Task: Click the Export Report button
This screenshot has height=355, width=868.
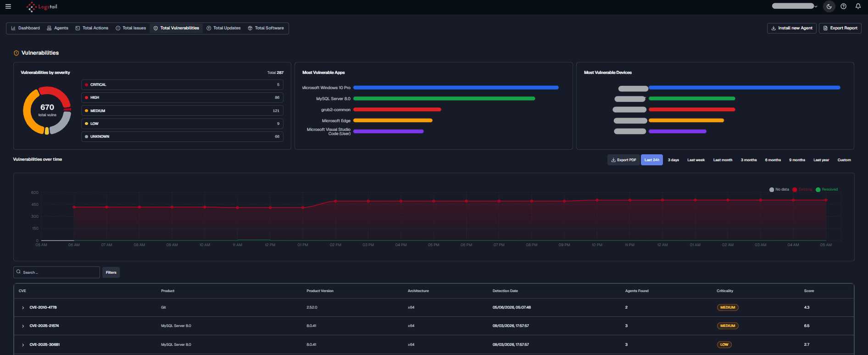Action: coord(840,28)
